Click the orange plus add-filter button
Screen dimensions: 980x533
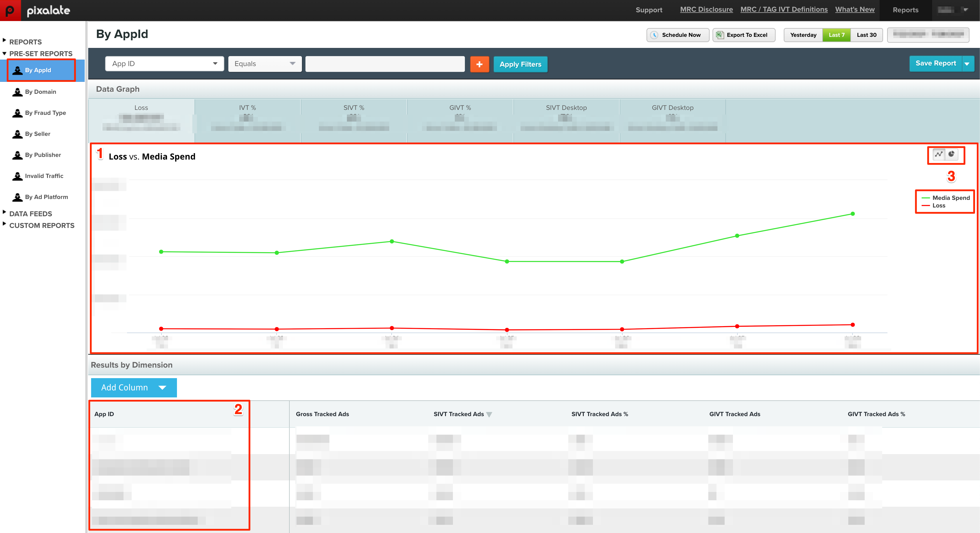tap(479, 64)
